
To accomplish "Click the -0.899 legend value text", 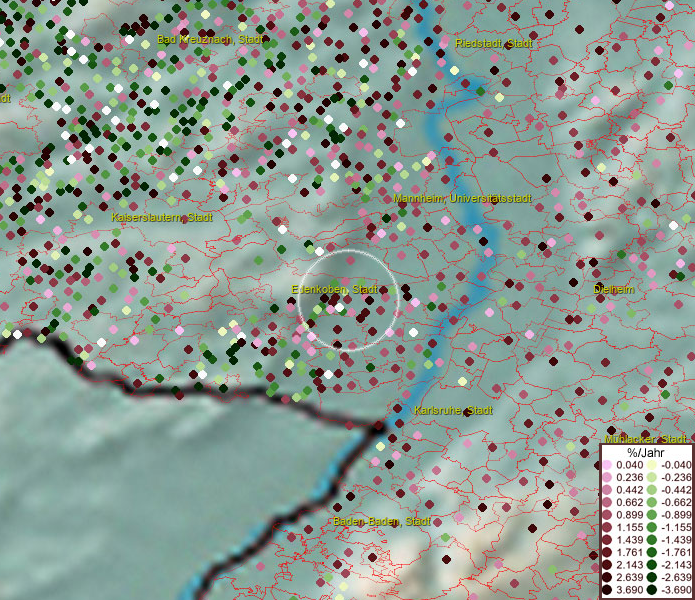I will [x=676, y=515].
